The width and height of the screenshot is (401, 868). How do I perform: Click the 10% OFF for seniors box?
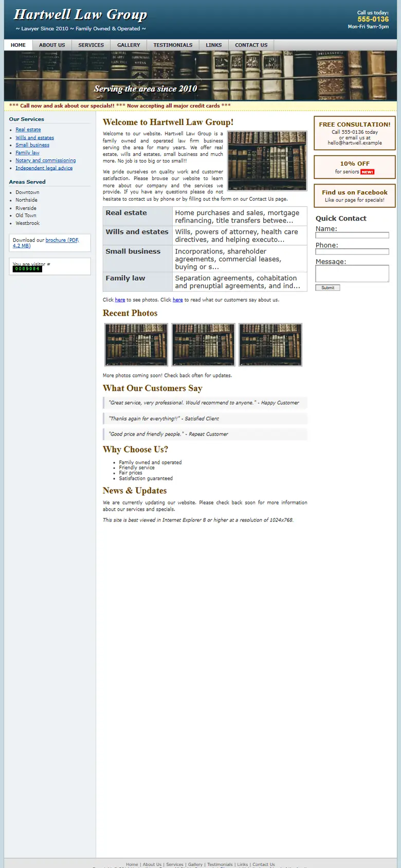355,167
